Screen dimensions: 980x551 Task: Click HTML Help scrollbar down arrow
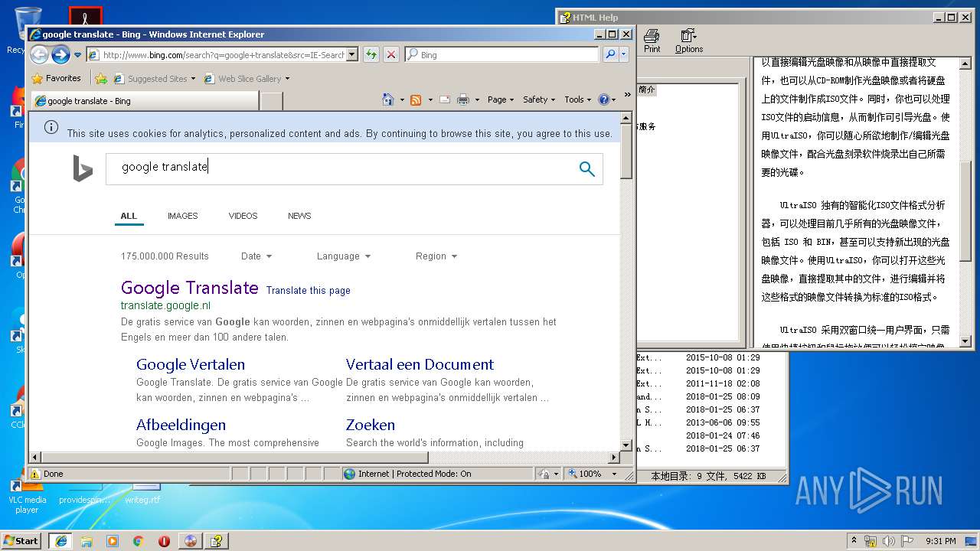[965, 341]
